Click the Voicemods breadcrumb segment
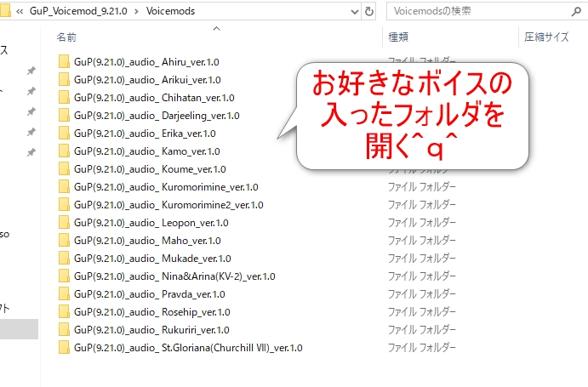 tap(171, 11)
